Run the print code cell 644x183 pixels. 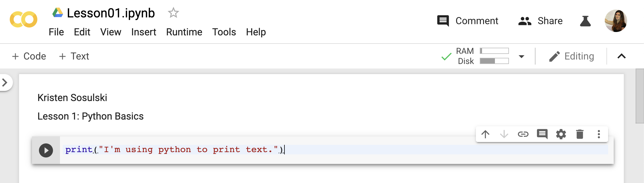point(46,150)
